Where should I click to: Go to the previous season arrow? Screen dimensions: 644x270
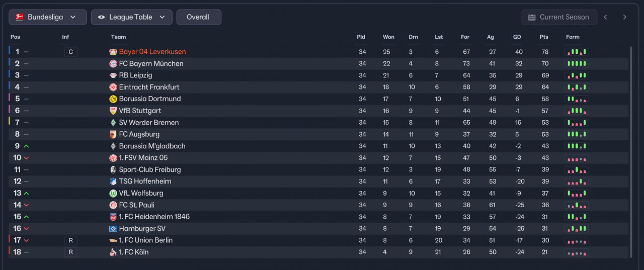[606, 17]
